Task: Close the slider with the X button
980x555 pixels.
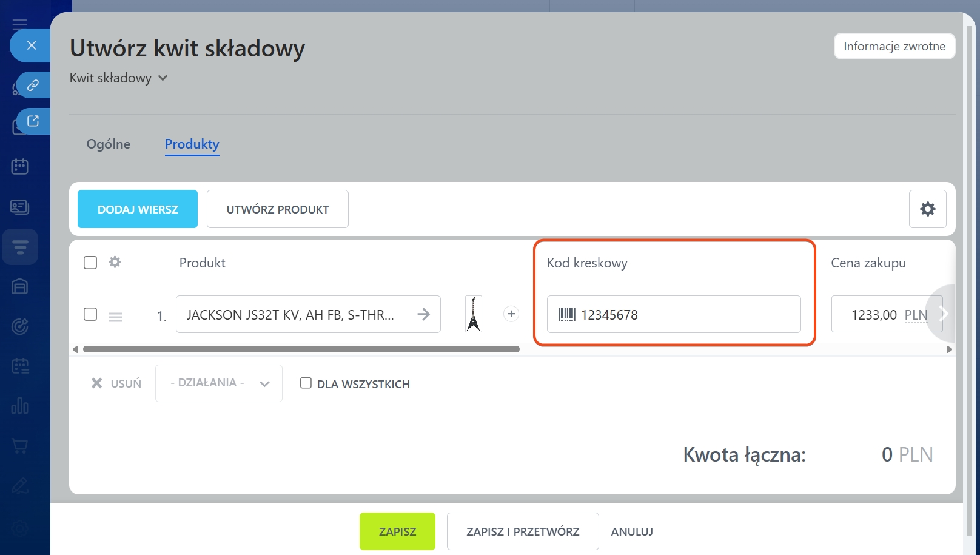Action: point(32,45)
